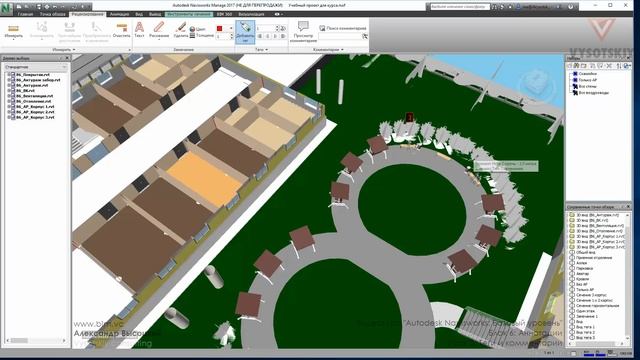
Task: Expand the В6_Антураж забор.rvt tree node
Action: [9, 80]
